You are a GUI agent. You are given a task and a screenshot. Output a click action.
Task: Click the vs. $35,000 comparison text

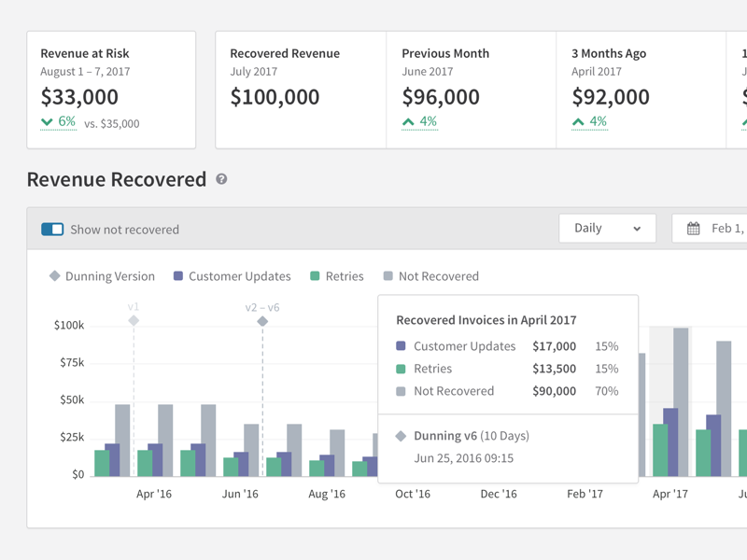(112, 124)
